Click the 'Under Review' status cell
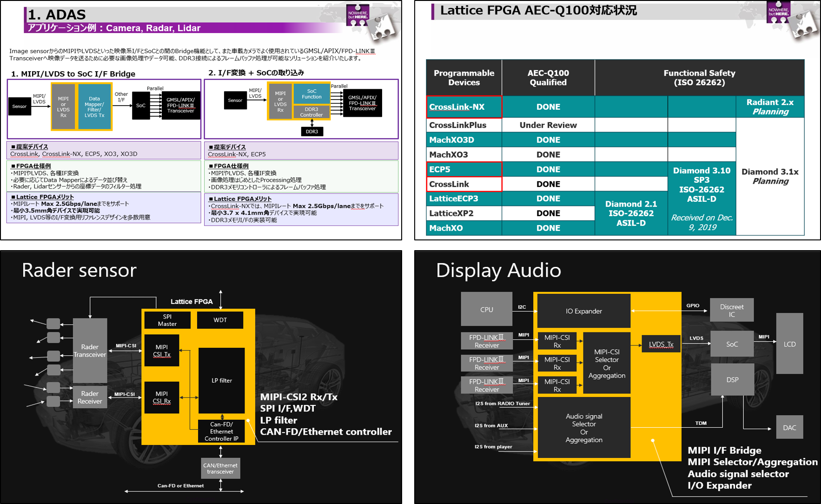The width and height of the screenshot is (821, 504). pyautogui.click(x=548, y=125)
